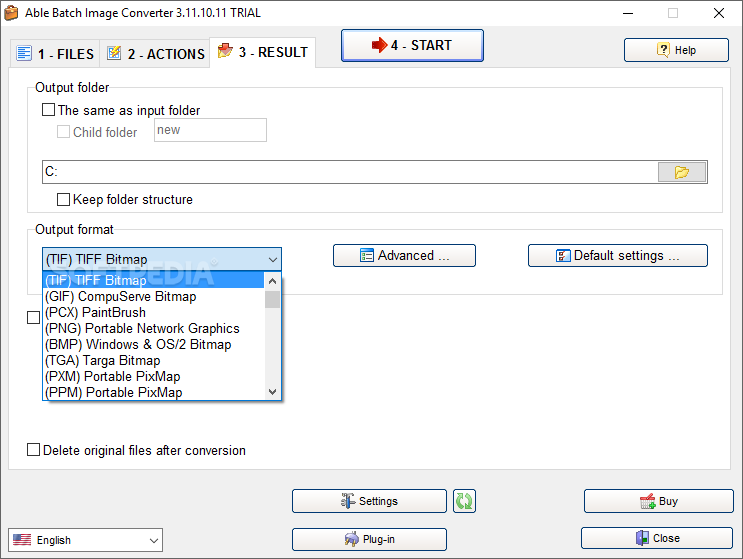Pick (PCX) PaintBrush format
The image size is (743, 559).
pos(154,313)
